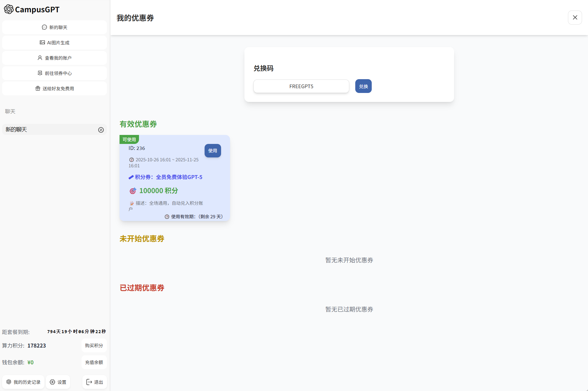Screen dimensions: 588x391
Task: Click the target icon beside 100000 积分
Action: pos(133,191)
